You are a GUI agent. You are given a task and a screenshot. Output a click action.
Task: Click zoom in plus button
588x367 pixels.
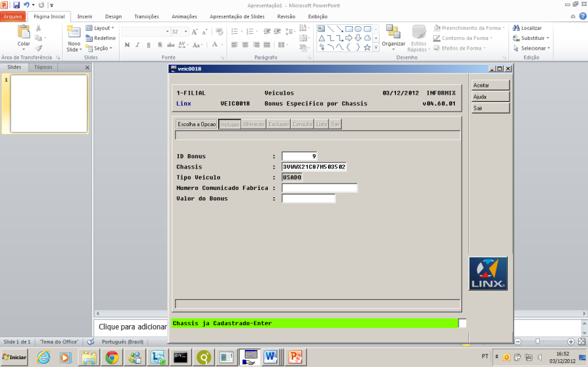tap(571, 342)
